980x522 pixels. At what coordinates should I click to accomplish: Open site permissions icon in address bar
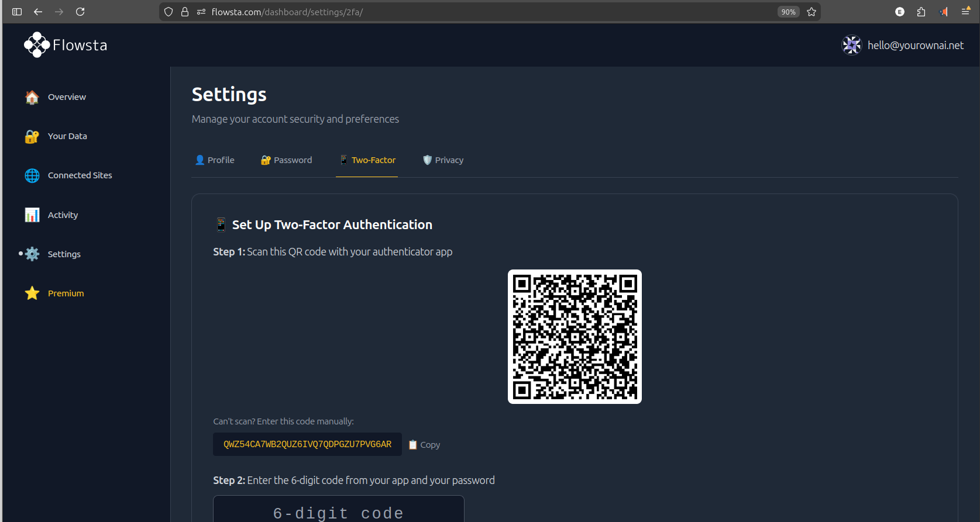[201, 12]
